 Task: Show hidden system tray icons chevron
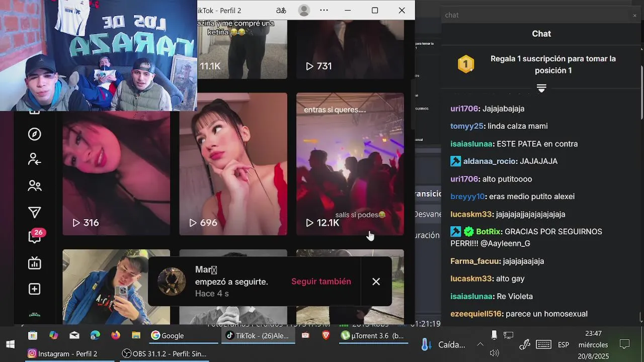480,344
